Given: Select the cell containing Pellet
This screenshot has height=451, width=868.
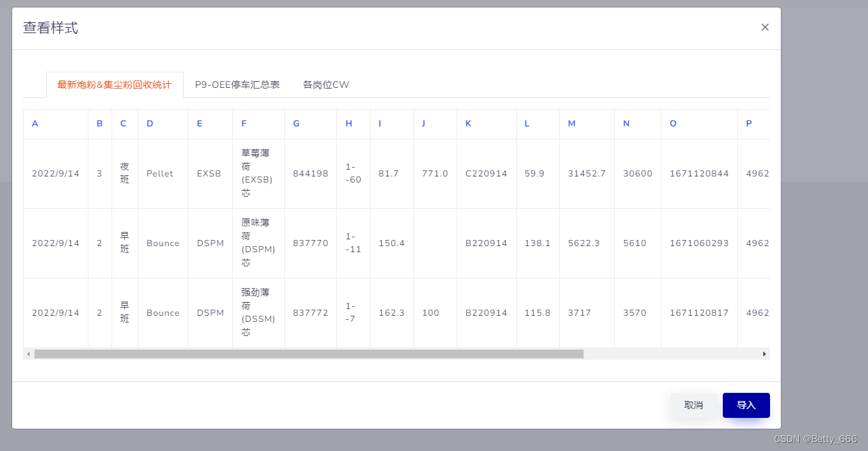Looking at the screenshot, I should [x=159, y=173].
